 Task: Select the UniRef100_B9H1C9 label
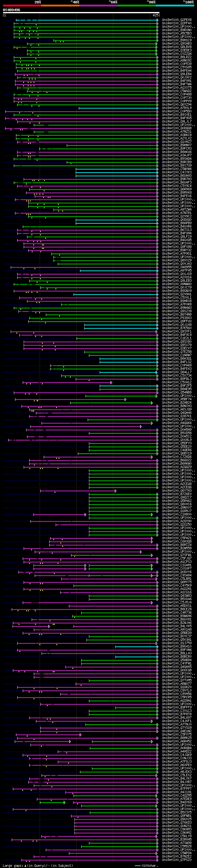point(176,40)
